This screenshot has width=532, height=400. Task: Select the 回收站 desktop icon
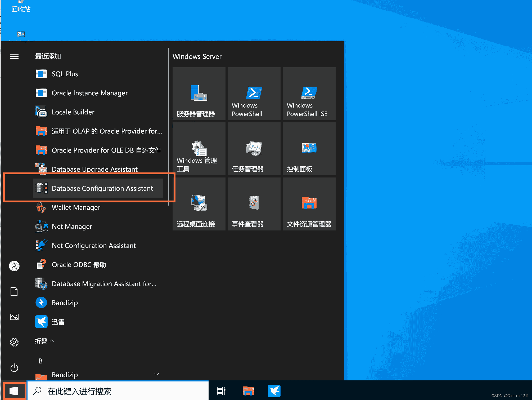[21, 7]
